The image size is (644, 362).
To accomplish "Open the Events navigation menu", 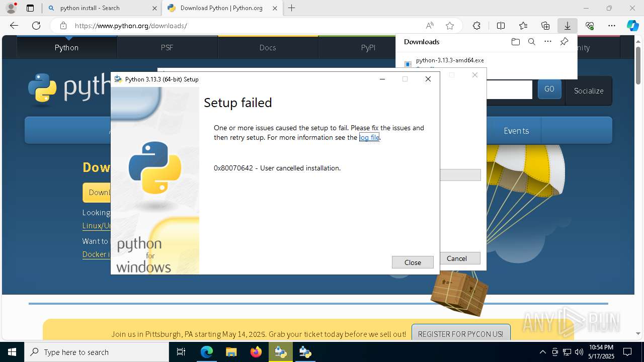I will (x=516, y=131).
